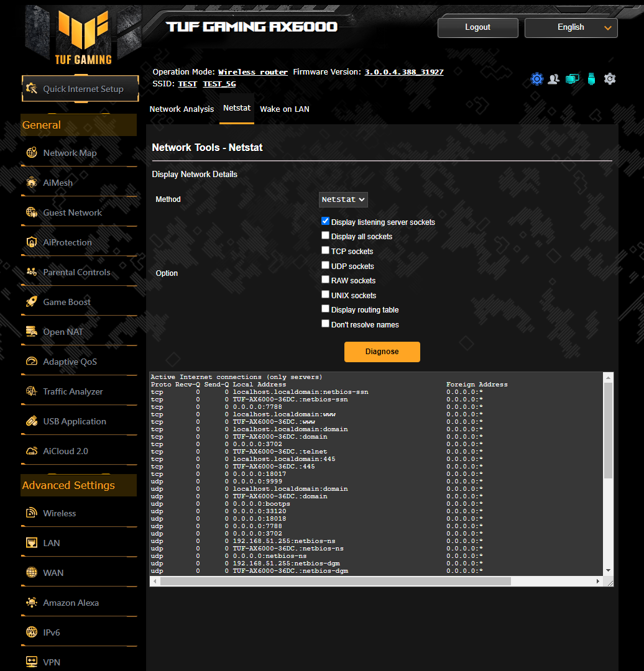Enable the TCP sockets option
The height and width of the screenshot is (671, 644).
326,250
